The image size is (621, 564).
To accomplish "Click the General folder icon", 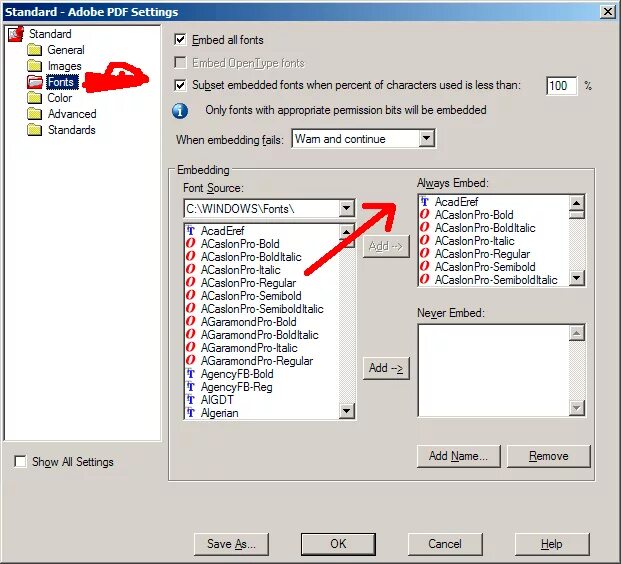I will [34, 50].
